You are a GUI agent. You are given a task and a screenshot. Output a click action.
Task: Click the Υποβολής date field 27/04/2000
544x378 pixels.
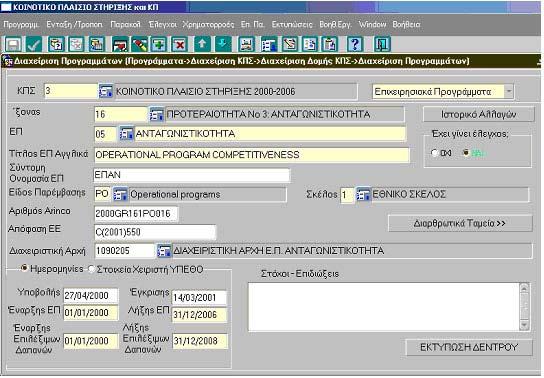91,295
